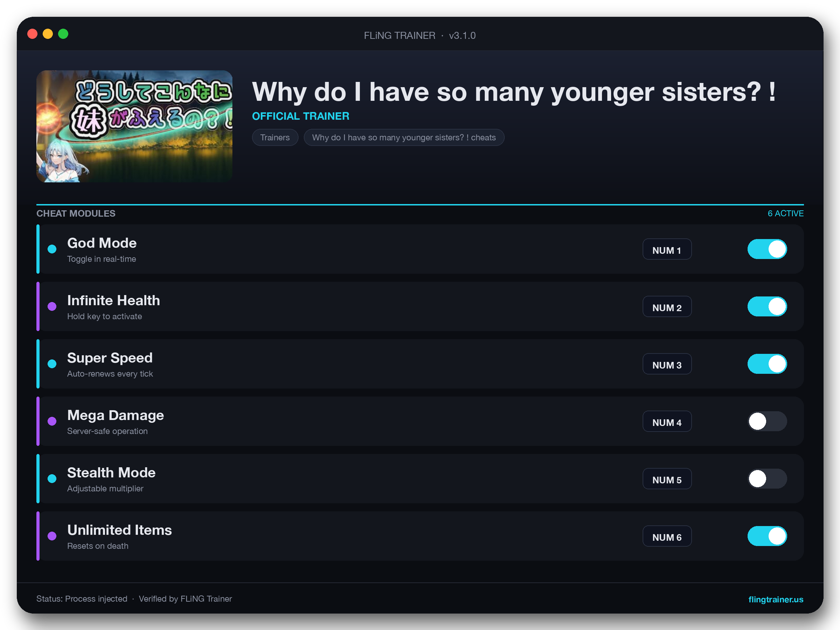
Task: Click the NUM 2 hotkey button
Action: click(667, 307)
